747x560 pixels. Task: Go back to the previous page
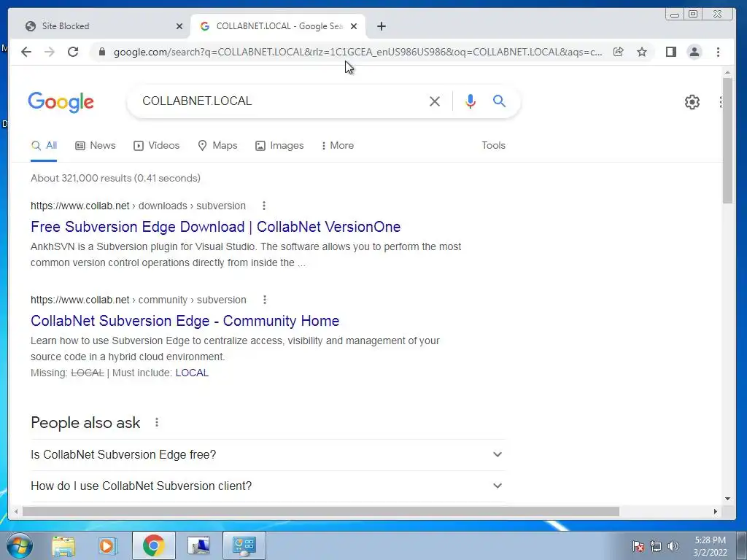click(x=26, y=52)
